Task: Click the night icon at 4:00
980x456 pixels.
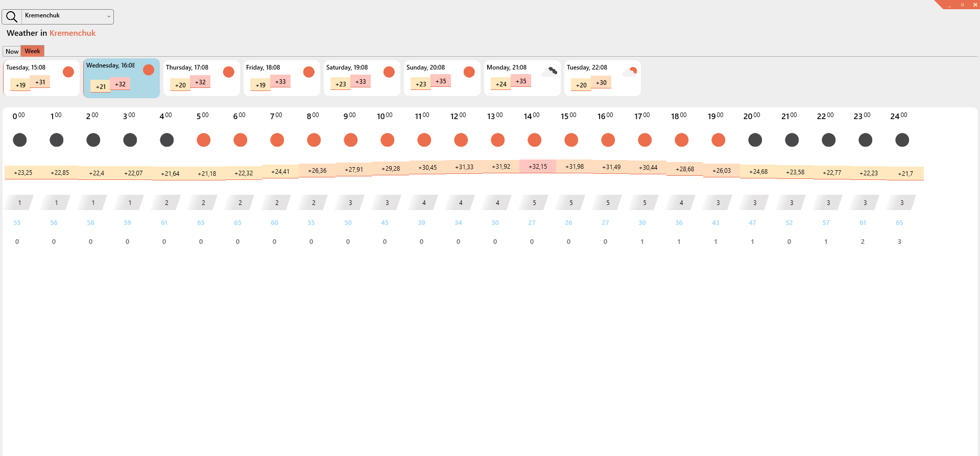Action: [x=167, y=140]
